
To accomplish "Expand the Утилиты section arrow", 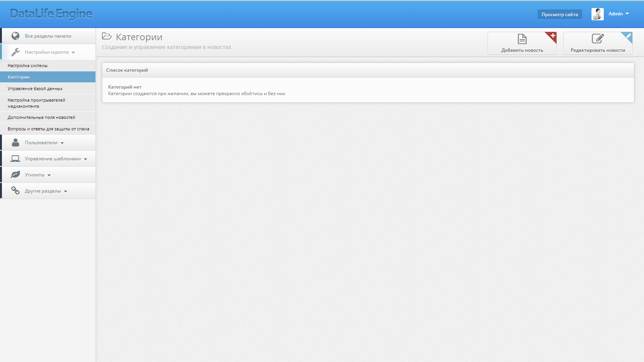I will [x=49, y=175].
